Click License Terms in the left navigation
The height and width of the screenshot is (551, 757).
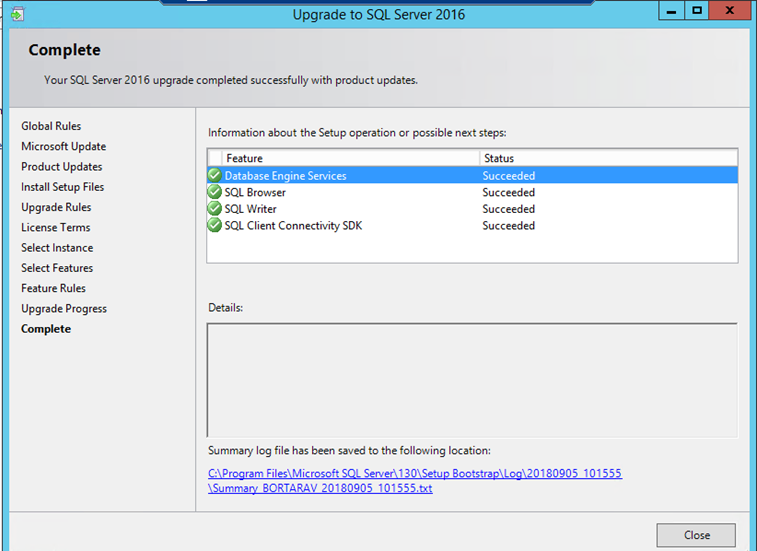57,227
